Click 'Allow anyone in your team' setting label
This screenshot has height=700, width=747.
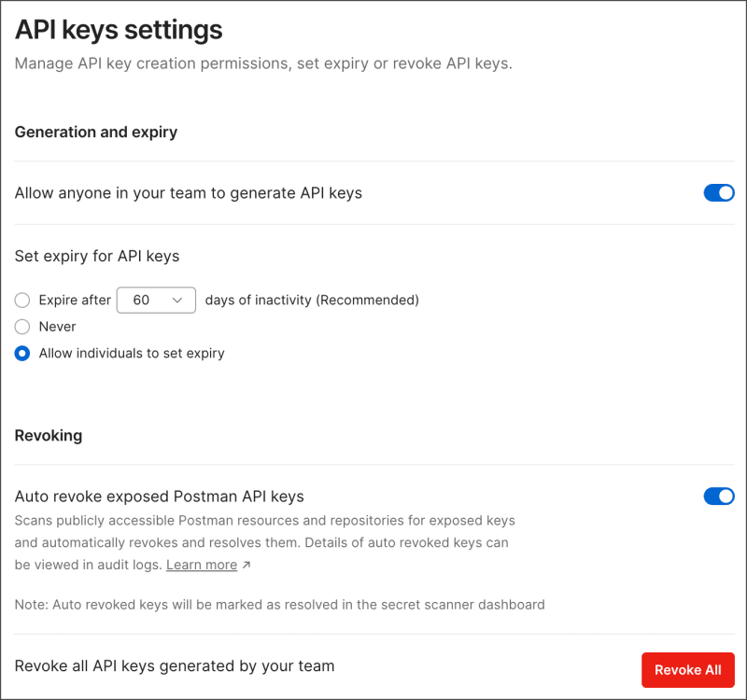pos(189,193)
